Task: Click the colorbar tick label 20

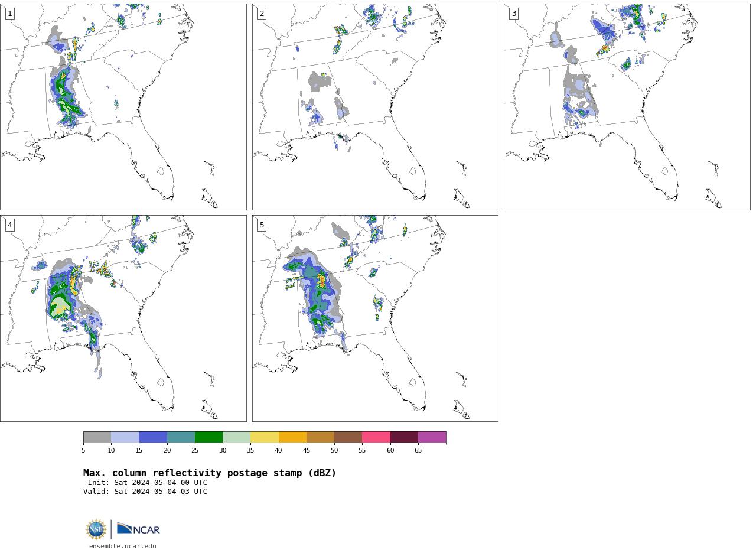Action: [167, 451]
